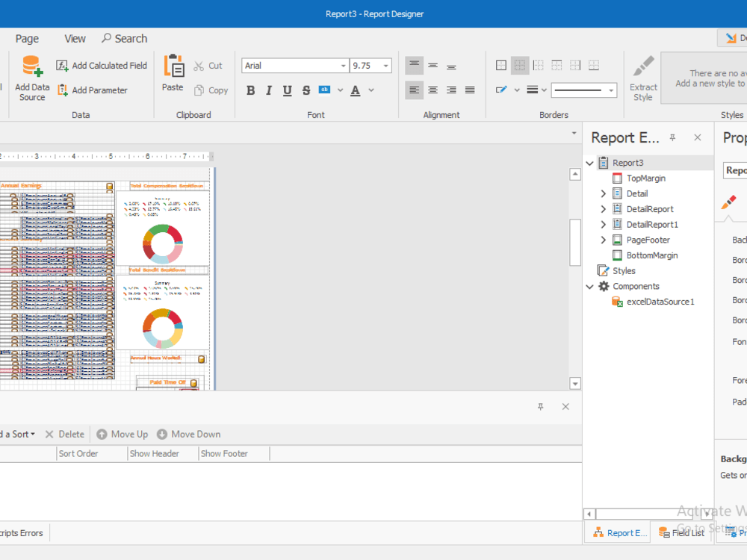Viewport: 747px width, 560px height.
Task: Open the font family dropdown
Action: [x=343, y=65]
